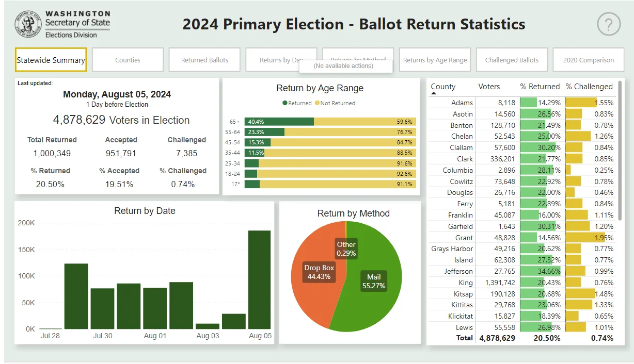634x364 pixels.
Task: Switch to the Returned Ballots tab
Action: [x=204, y=60]
